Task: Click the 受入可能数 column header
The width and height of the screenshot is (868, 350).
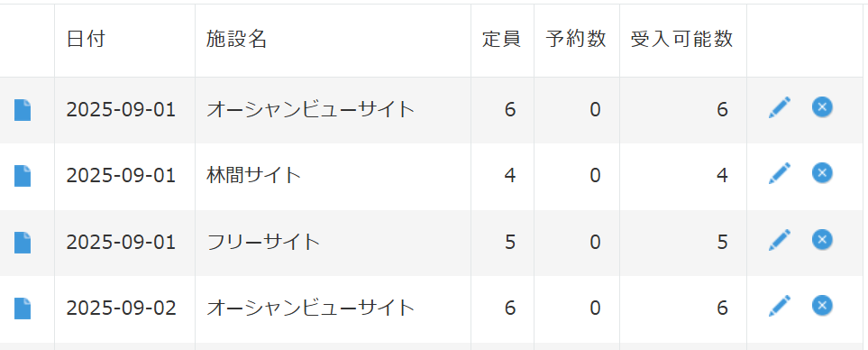Action: point(682,40)
